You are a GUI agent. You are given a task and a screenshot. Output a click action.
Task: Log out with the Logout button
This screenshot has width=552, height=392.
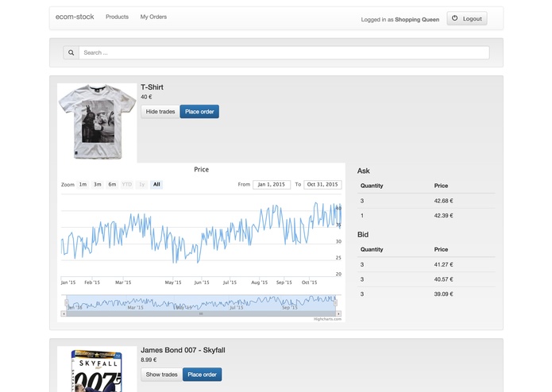coord(467,18)
